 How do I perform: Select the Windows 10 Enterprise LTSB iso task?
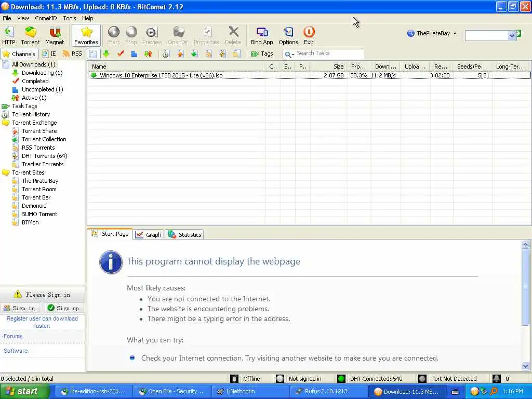309,75
